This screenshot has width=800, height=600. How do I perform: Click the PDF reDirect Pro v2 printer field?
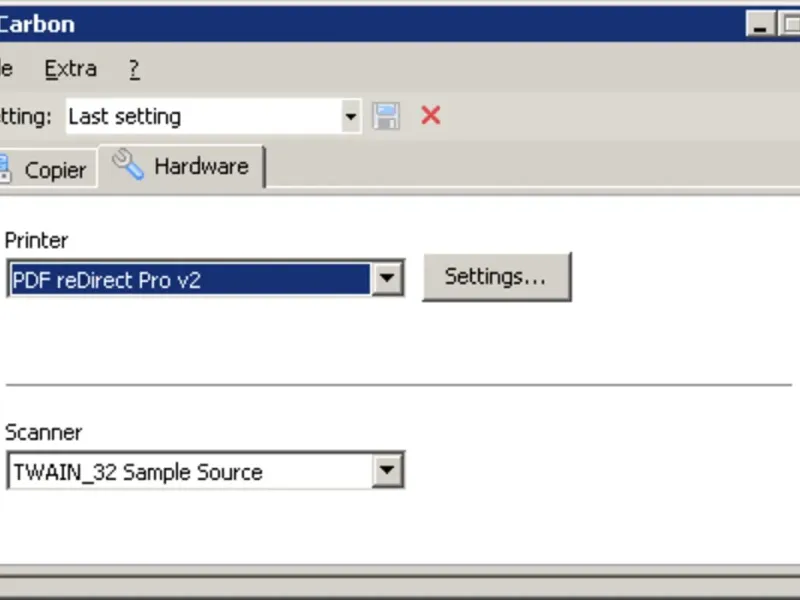pyautogui.click(x=188, y=280)
